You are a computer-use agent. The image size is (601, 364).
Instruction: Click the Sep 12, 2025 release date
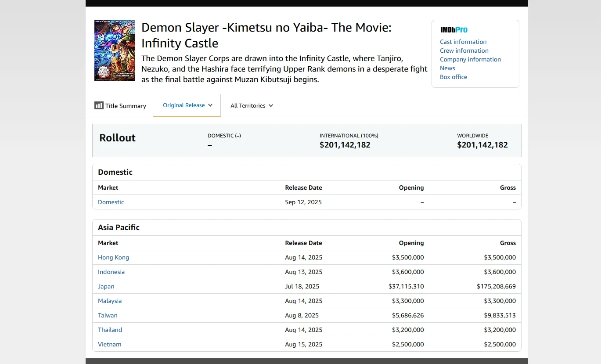coord(303,202)
